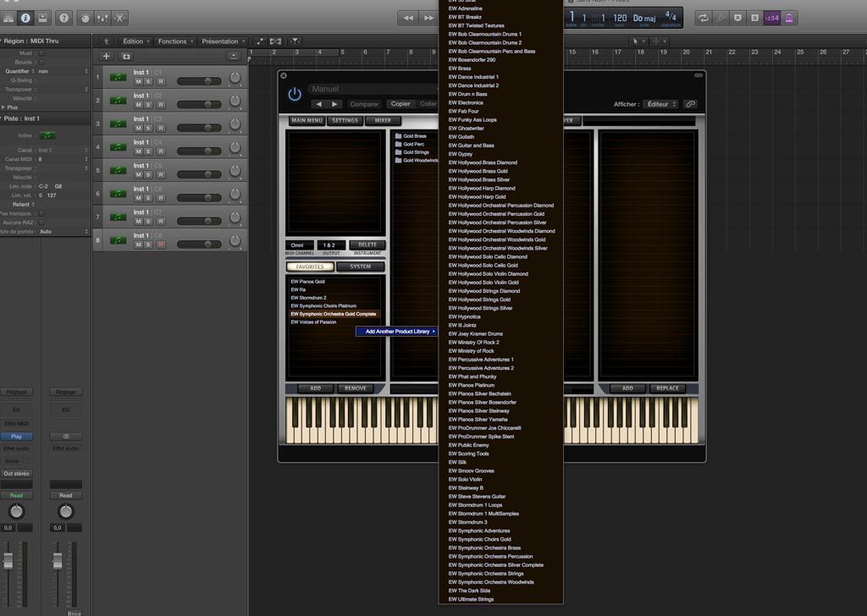The image size is (867, 616).
Task: Click the REPLACE button
Action: pos(667,388)
